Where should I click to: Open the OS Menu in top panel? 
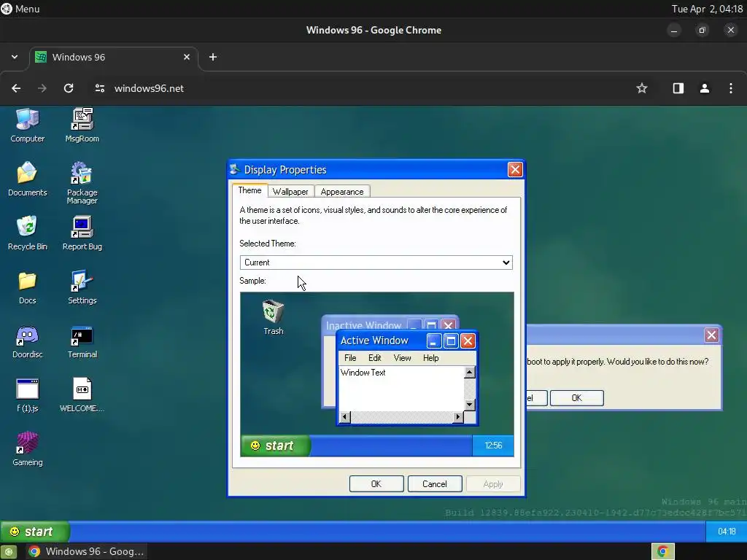click(x=20, y=9)
